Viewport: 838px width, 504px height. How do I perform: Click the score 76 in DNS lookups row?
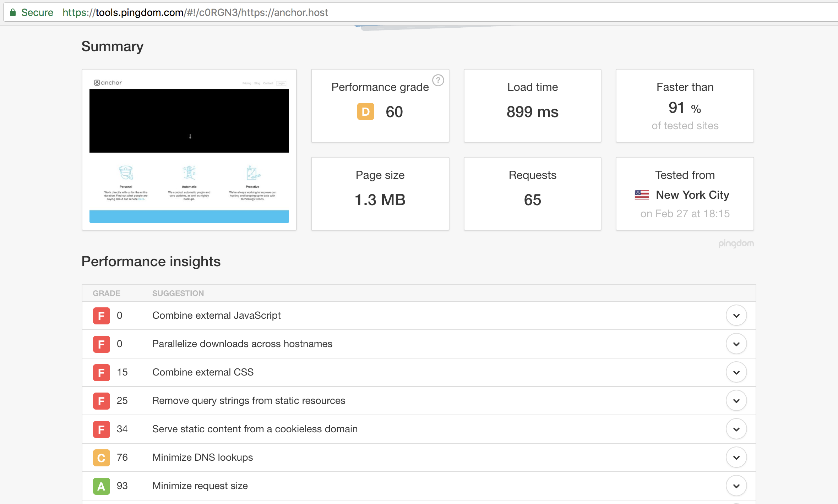tap(122, 458)
